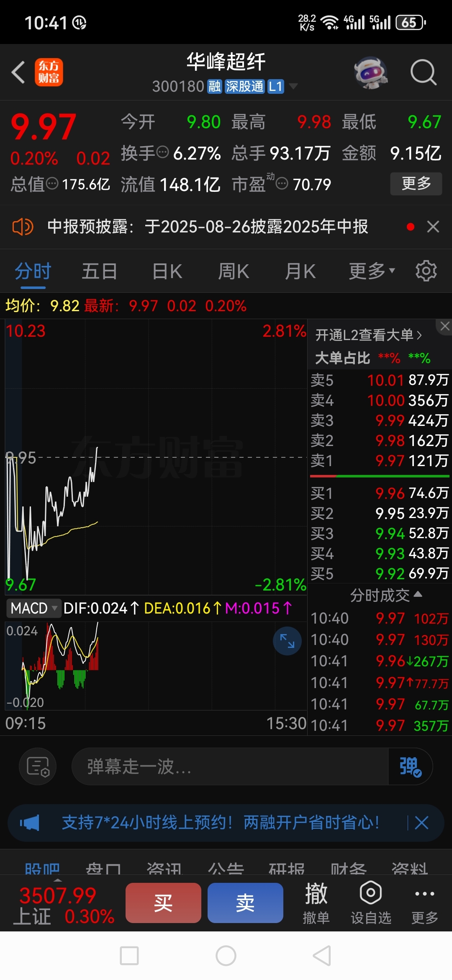Image resolution: width=452 pixels, height=980 pixels.
Task: Toggle the 弹 danmaku switch
Action: click(410, 766)
